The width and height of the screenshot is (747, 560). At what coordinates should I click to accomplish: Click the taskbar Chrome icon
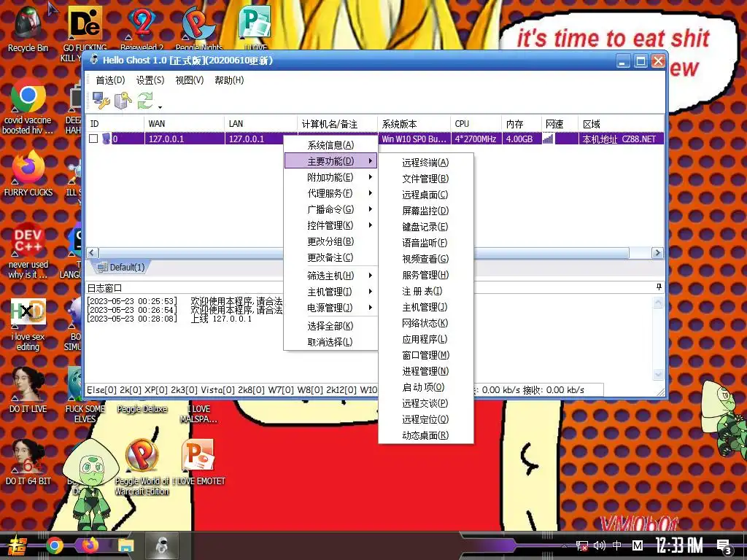54,545
